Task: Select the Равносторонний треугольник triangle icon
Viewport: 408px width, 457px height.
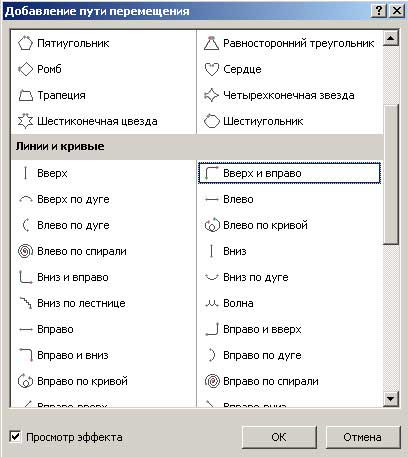Action: tap(211, 43)
